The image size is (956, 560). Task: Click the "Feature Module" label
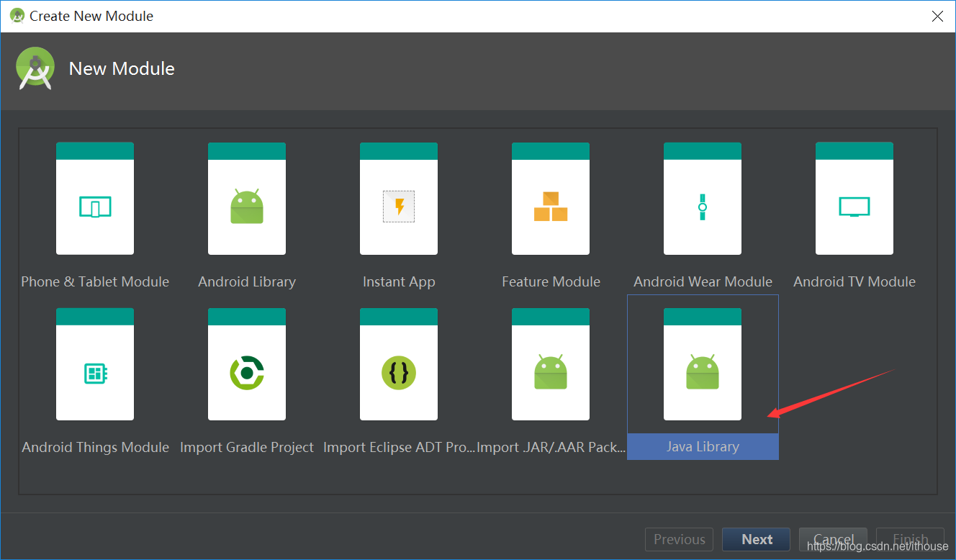(x=551, y=281)
